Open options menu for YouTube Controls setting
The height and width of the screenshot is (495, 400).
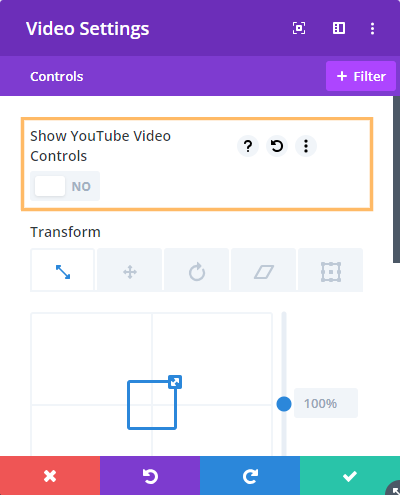(306, 146)
